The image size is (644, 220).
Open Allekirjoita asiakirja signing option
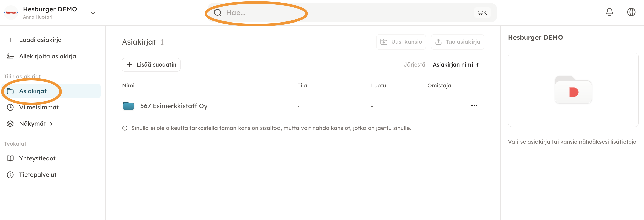click(x=48, y=56)
